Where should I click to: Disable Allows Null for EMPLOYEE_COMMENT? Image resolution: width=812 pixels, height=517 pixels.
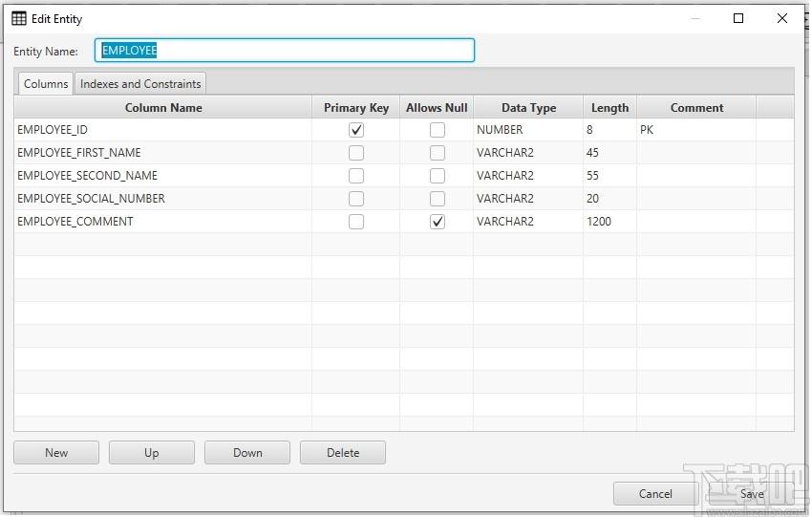coord(437,222)
